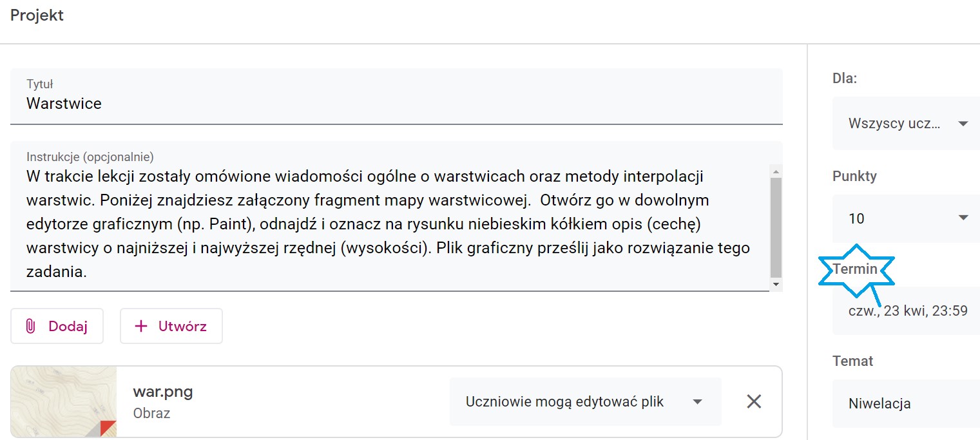Click the Termin label with star highlight
Screen dimensions: 980x440
pyautogui.click(x=855, y=269)
